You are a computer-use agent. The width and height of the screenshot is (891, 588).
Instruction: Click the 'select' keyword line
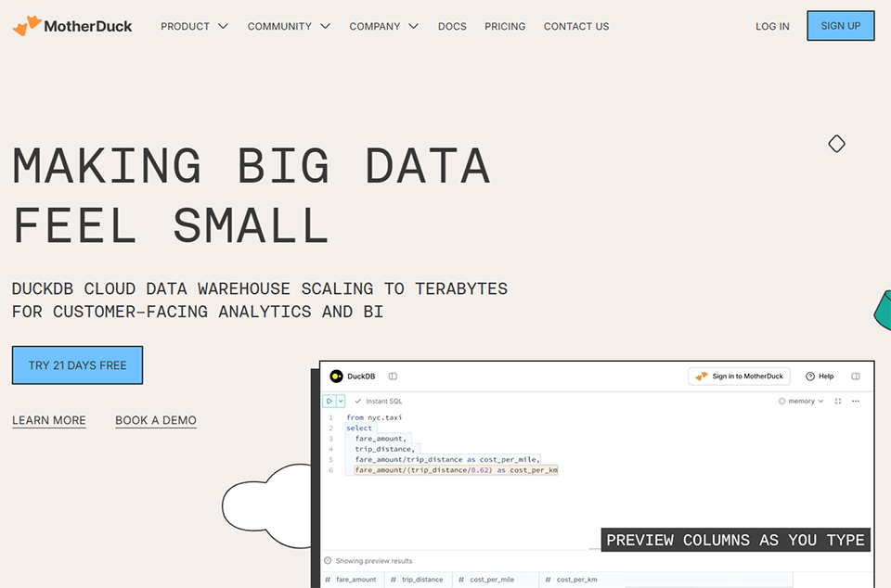(359, 428)
